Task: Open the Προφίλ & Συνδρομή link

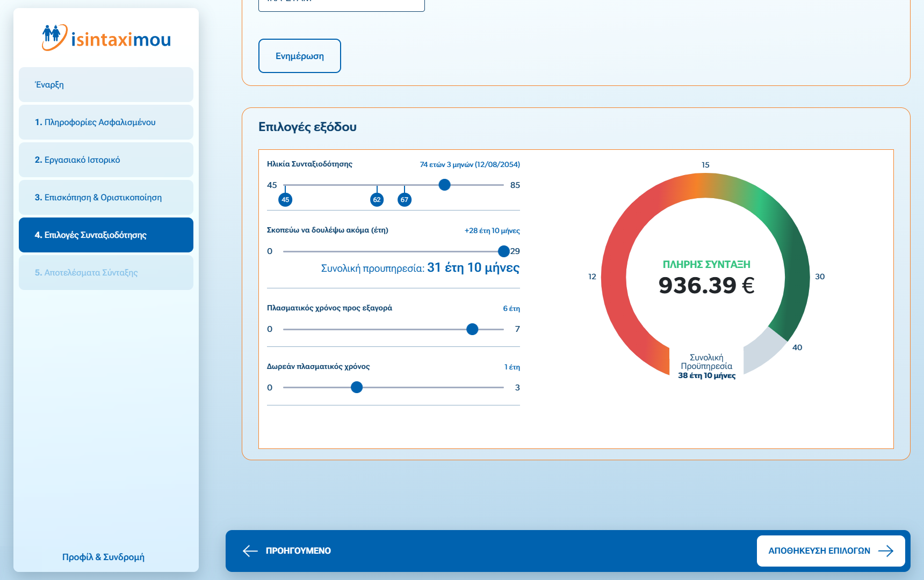Action: pyautogui.click(x=103, y=557)
